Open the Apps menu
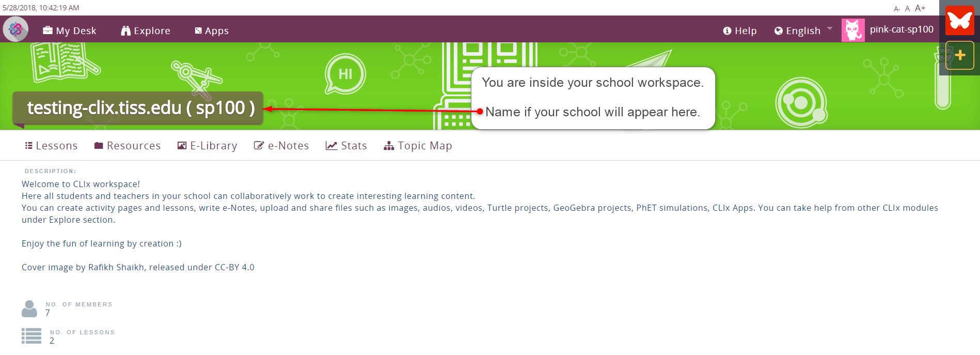 click(212, 30)
